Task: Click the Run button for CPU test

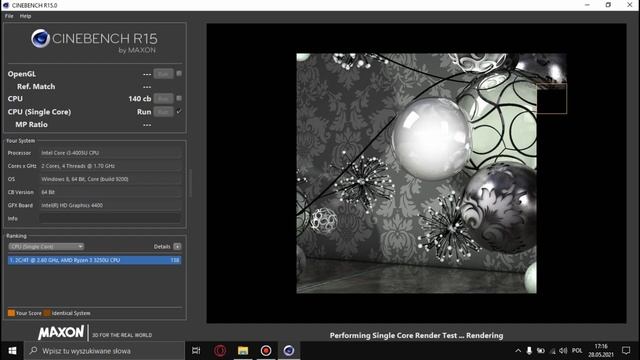Action: pyautogui.click(x=163, y=98)
